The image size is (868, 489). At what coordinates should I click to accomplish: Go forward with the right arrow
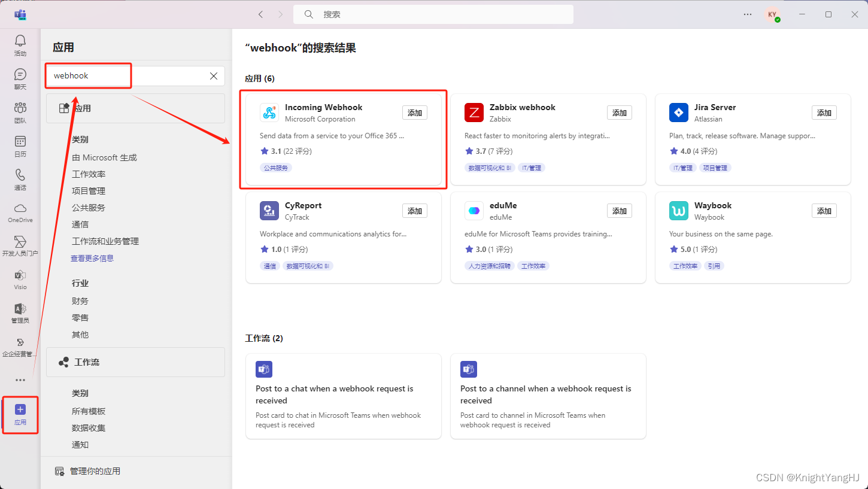pyautogui.click(x=280, y=14)
